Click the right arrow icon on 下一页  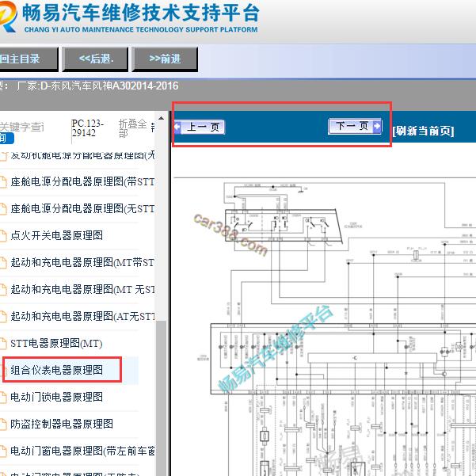point(377,126)
